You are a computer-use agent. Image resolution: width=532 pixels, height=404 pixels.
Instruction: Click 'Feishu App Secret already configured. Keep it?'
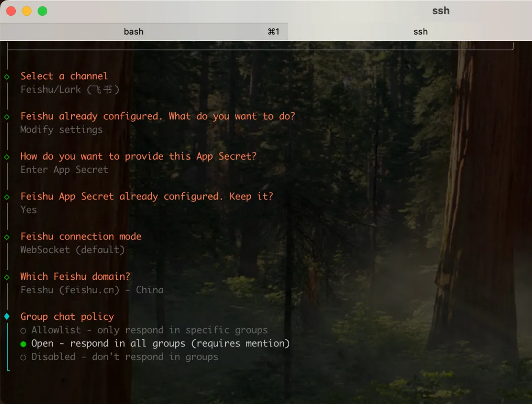147,197
